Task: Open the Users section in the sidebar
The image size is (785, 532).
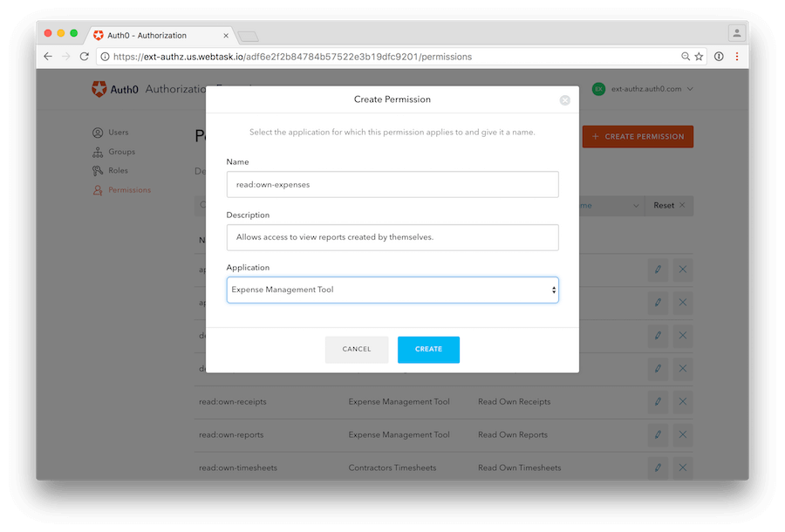Action: 118,133
